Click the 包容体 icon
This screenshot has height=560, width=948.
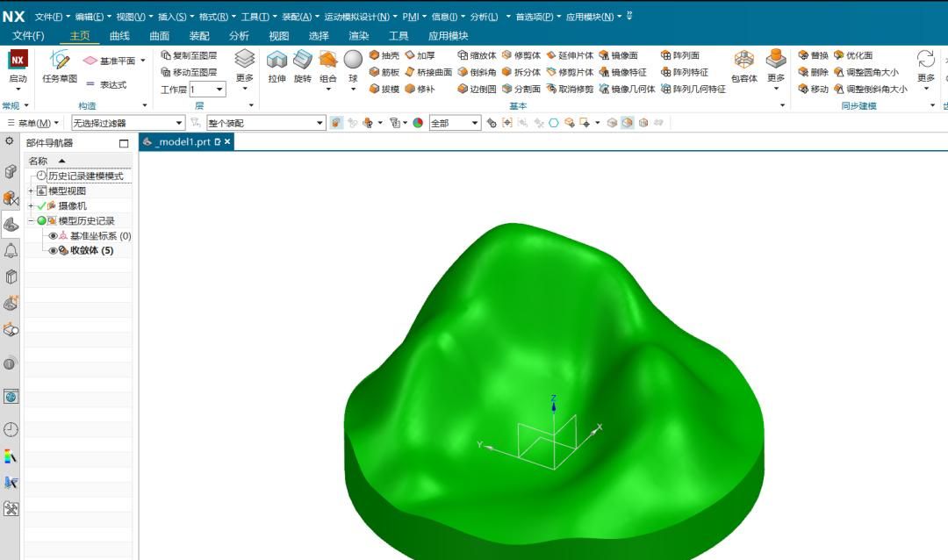coord(743,60)
